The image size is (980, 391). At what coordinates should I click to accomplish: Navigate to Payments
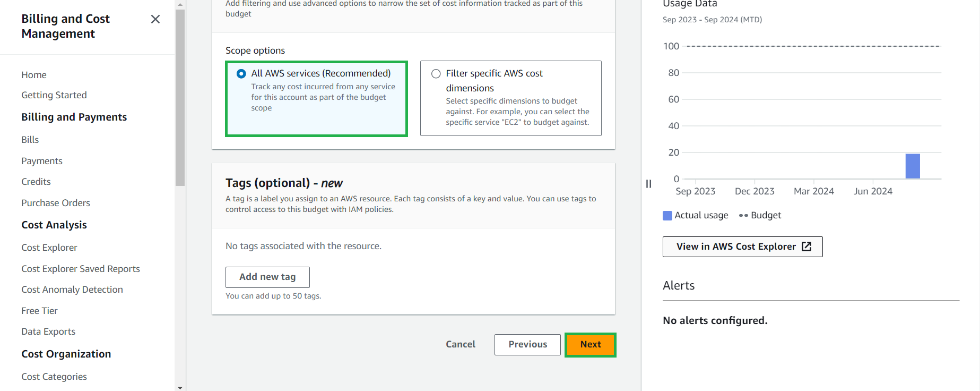tap(42, 161)
